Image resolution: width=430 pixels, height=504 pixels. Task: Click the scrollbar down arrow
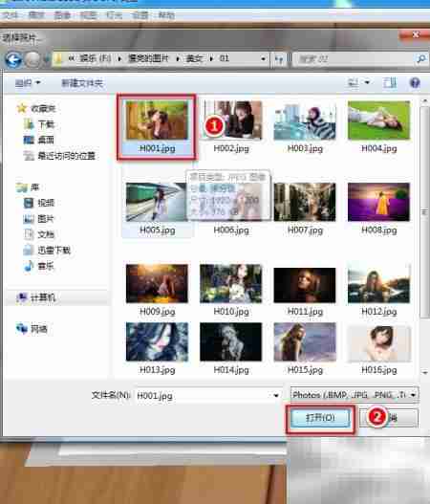[x=424, y=372]
